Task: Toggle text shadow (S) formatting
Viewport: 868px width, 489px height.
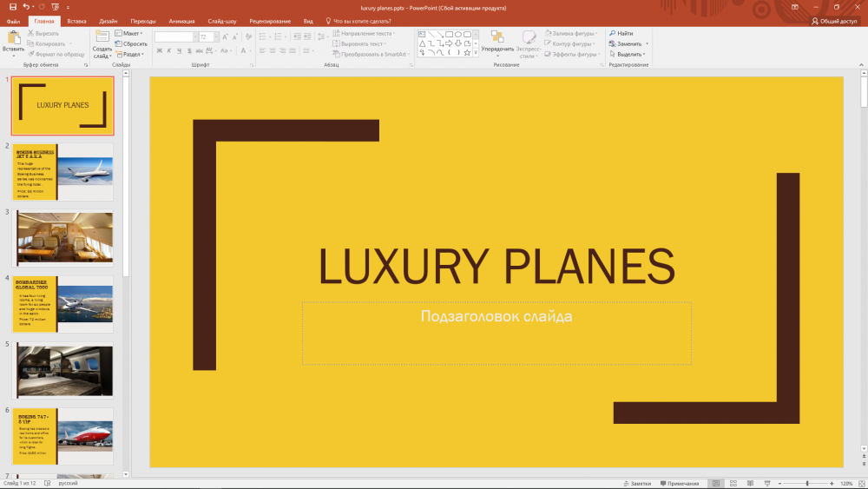Action: pyautogui.click(x=189, y=51)
